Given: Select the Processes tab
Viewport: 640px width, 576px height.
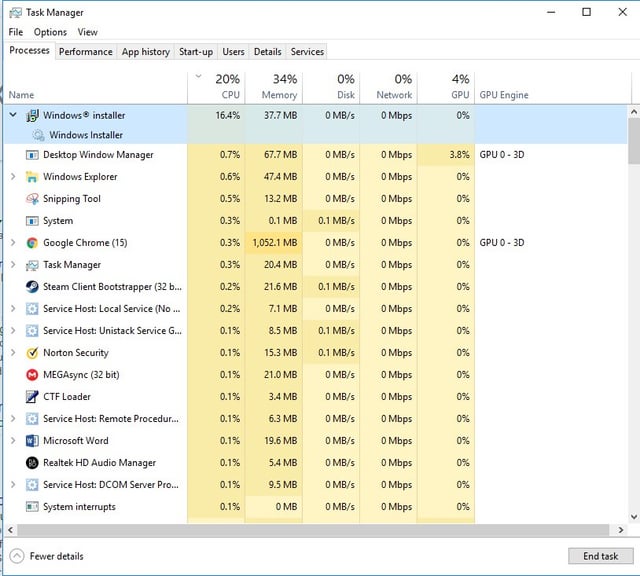Looking at the screenshot, I should pos(29,51).
